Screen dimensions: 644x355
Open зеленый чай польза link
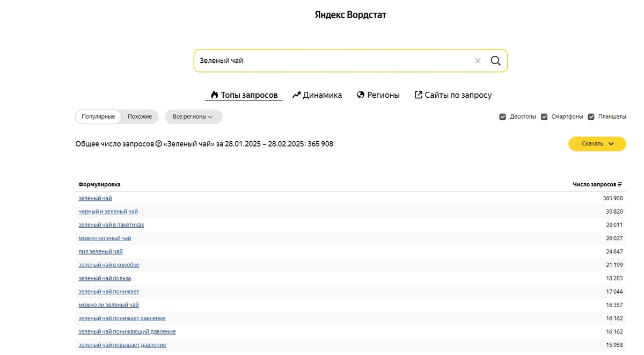tap(105, 278)
